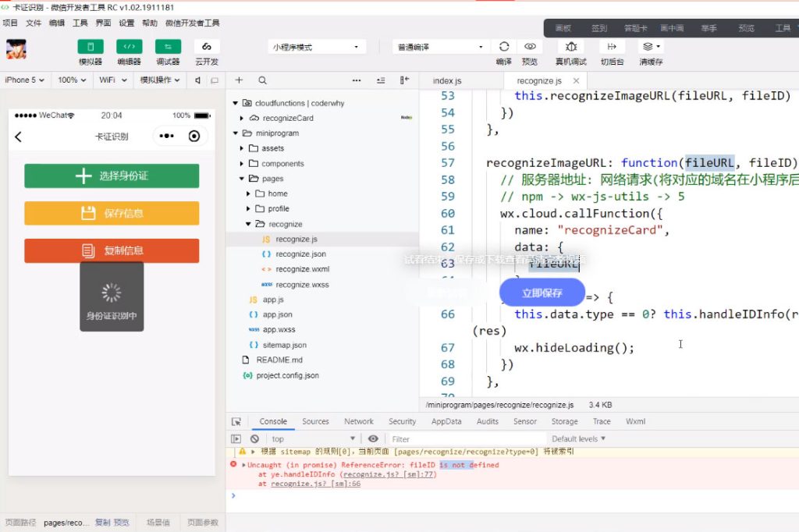The width and height of the screenshot is (799, 532).
Task: Toggle the 编辑器 editor panel
Action: tap(130, 47)
